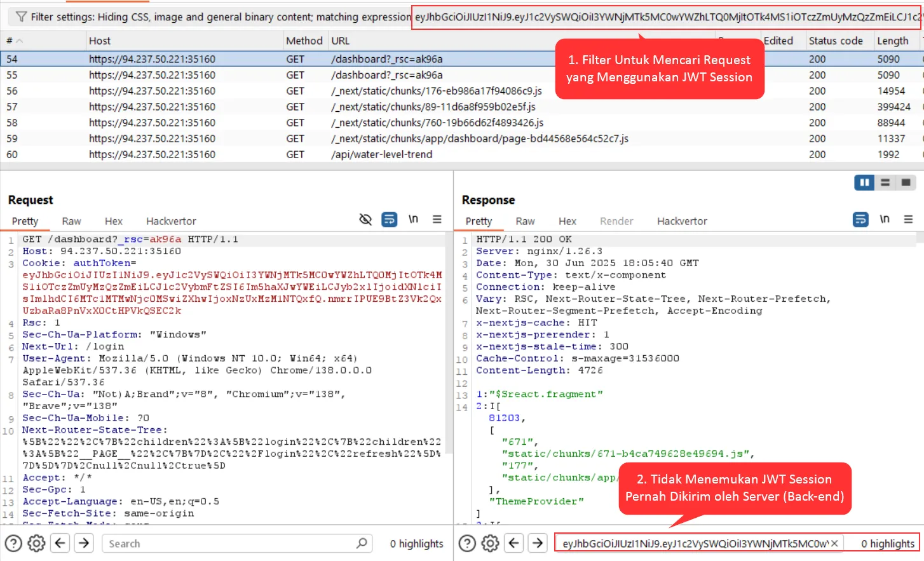Switch to combined single-pane layout icon

[906, 183]
